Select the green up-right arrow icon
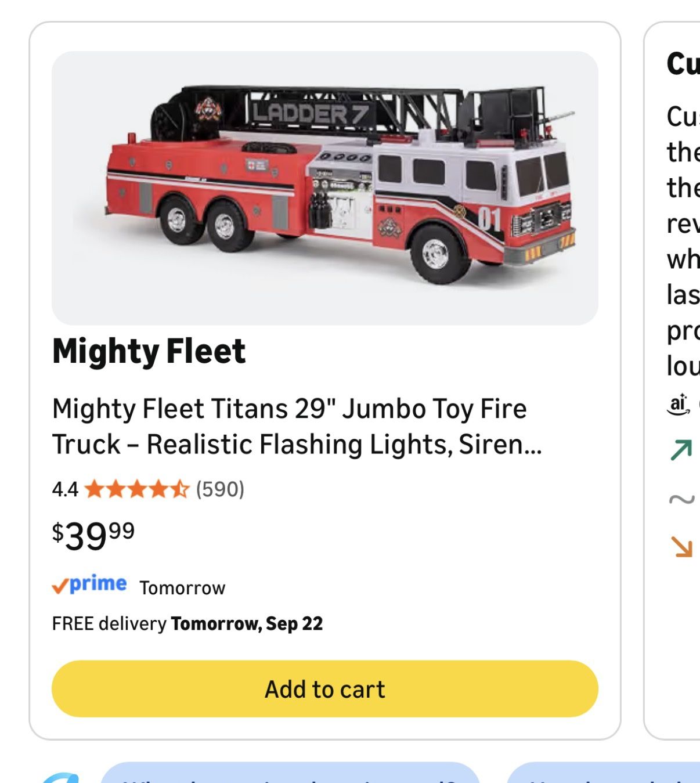 (x=681, y=450)
